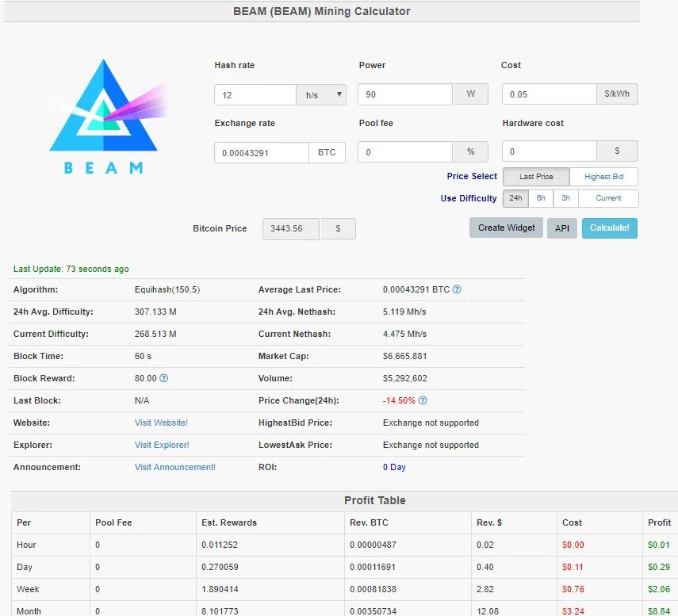Open Visit Website! link
This screenshot has width=678, height=616.
(x=161, y=423)
